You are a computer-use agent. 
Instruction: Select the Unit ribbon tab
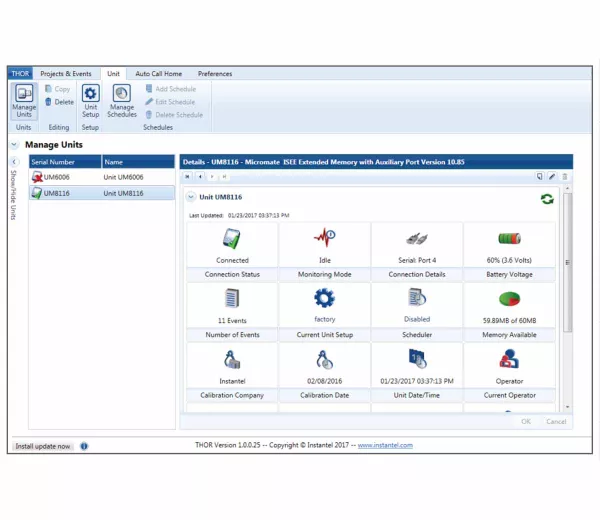pos(113,73)
